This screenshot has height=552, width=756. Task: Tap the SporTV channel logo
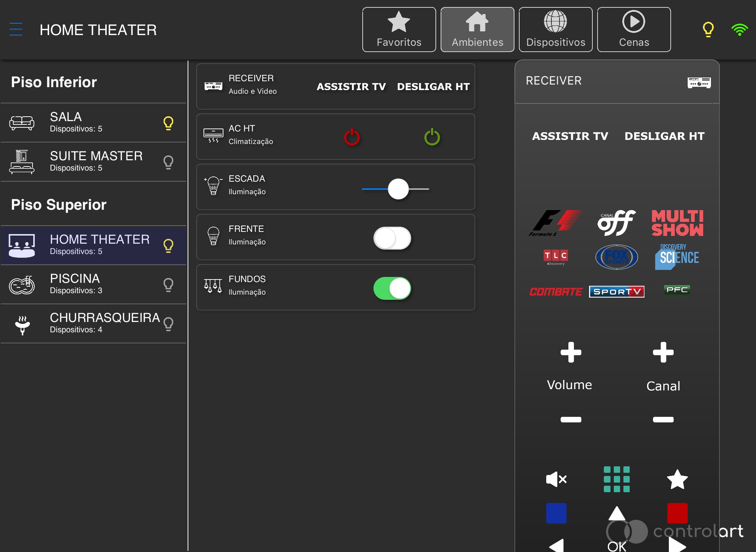tap(616, 291)
